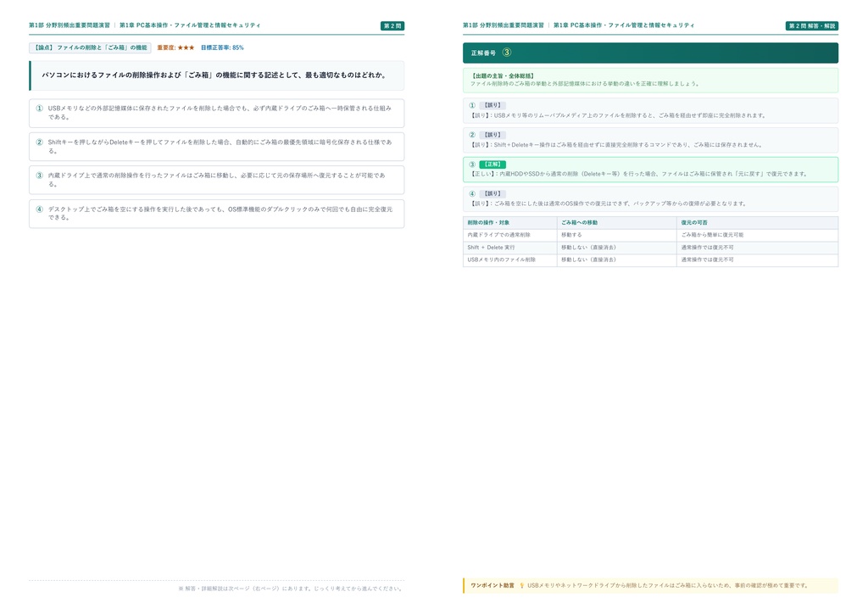Select circled ① beside the USBメモリなどの外部記憶媒体 option
868x614 pixels.
coord(39,109)
